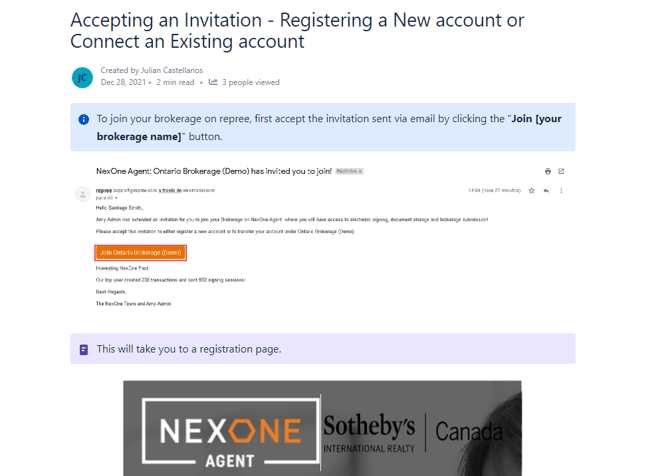Star the invitation email
The image size is (670, 476).
tap(532, 190)
